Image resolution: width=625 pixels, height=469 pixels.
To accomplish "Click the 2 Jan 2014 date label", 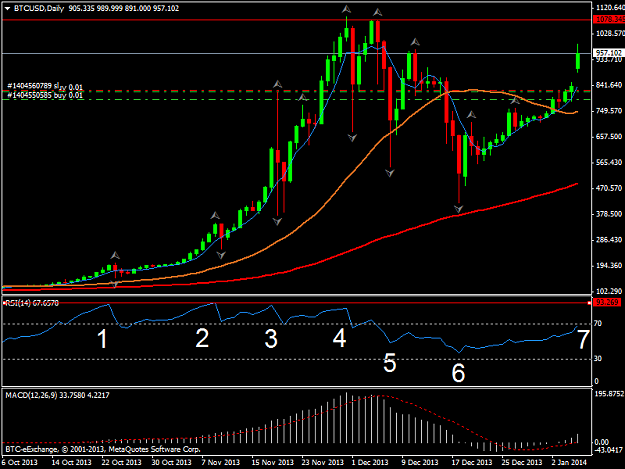I will (x=569, y=462).
